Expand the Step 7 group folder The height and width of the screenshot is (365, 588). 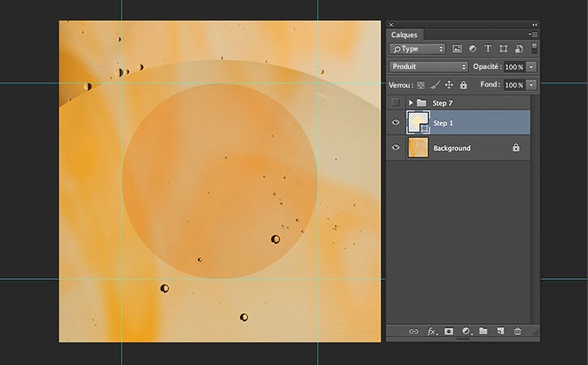411,103
